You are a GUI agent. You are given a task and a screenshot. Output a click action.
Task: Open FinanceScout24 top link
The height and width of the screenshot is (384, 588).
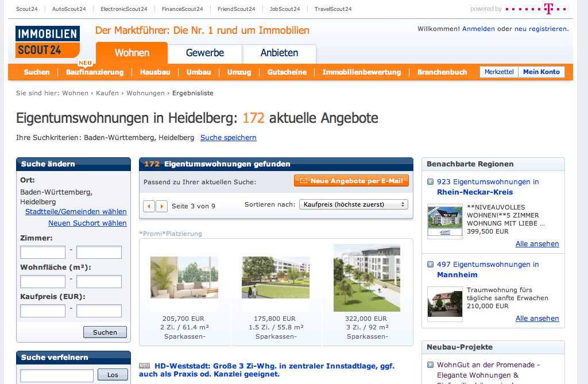coord(183,9)
